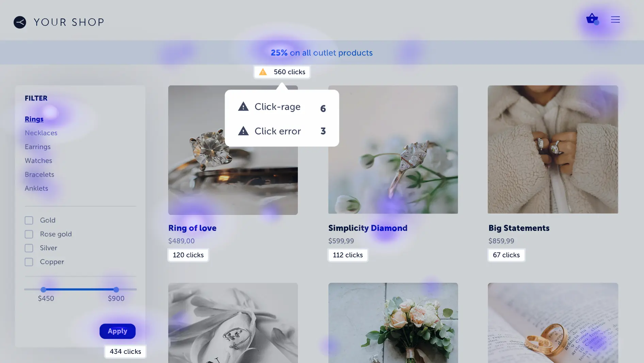The image size is (644, 363).
Task: Click the Apply filter button
Action: point(117,331)
